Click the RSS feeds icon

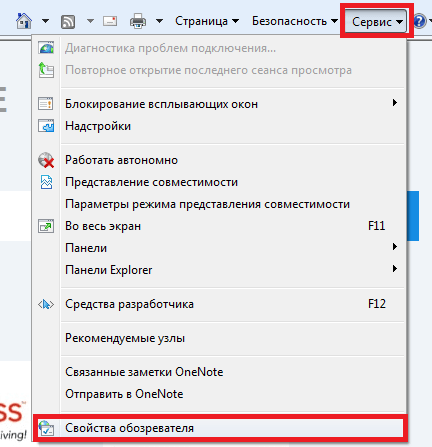tap(68, 22)
